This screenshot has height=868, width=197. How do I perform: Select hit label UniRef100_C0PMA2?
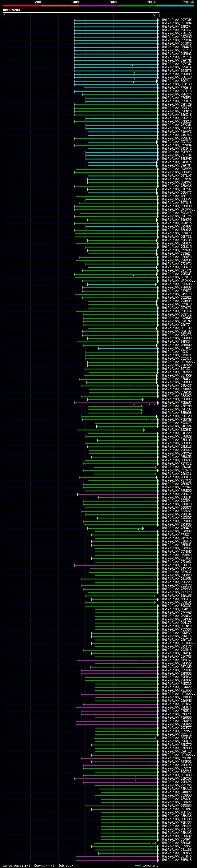pos(177,54)
